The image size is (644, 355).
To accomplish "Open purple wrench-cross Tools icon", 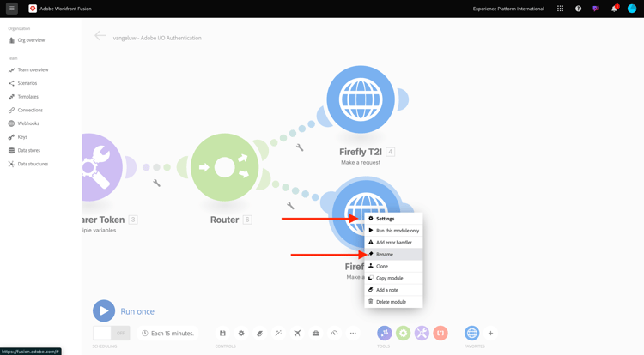I will pyautogui.click(x=422, y=334).
